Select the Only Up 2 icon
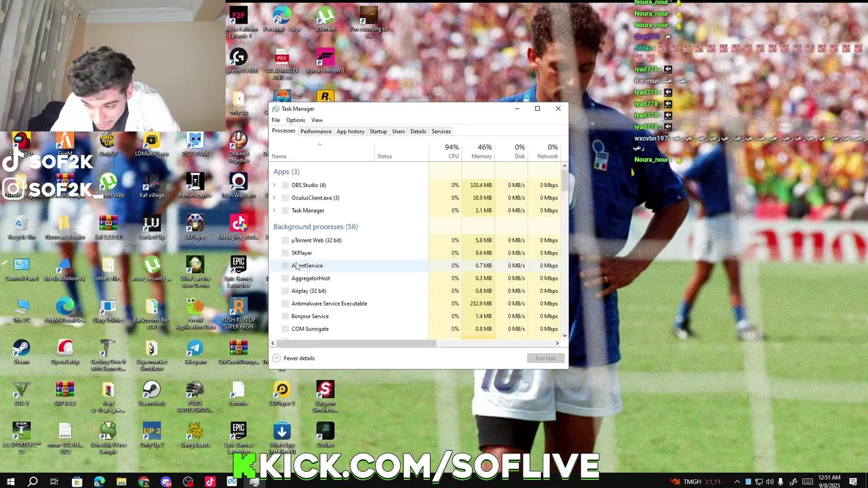 click(x=152, y=435)
